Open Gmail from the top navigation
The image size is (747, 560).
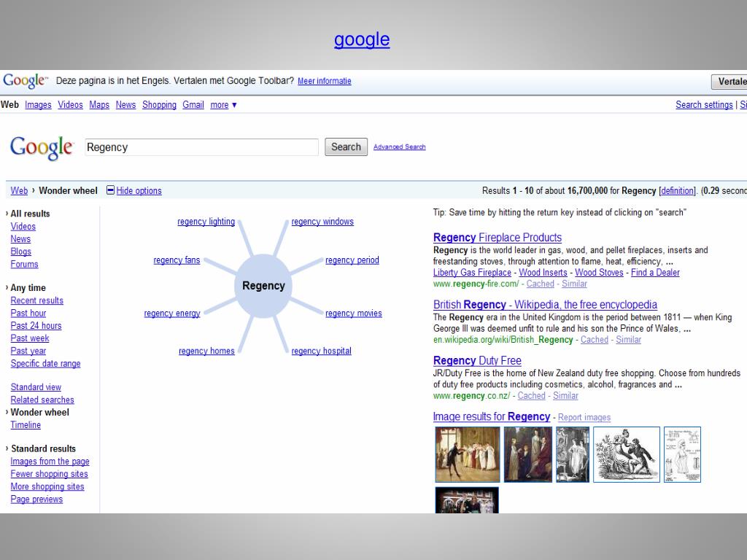coord(193,105)
